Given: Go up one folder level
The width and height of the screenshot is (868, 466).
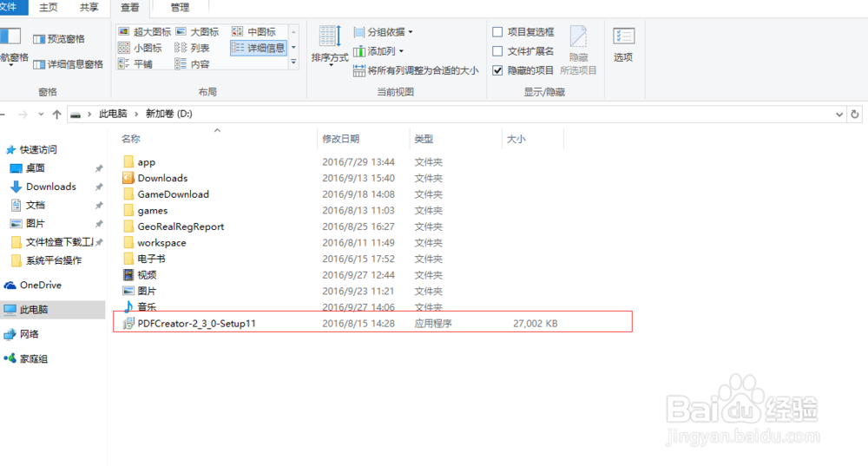Looking at the screenshot, I should coord(56,114).
